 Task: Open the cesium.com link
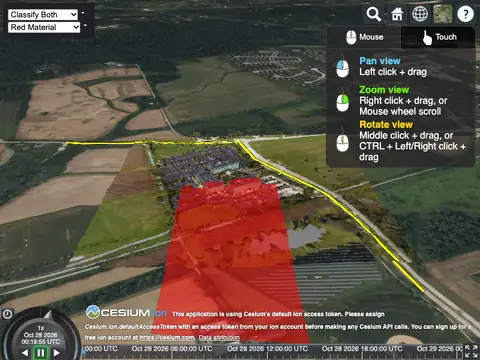click(167, 338)
